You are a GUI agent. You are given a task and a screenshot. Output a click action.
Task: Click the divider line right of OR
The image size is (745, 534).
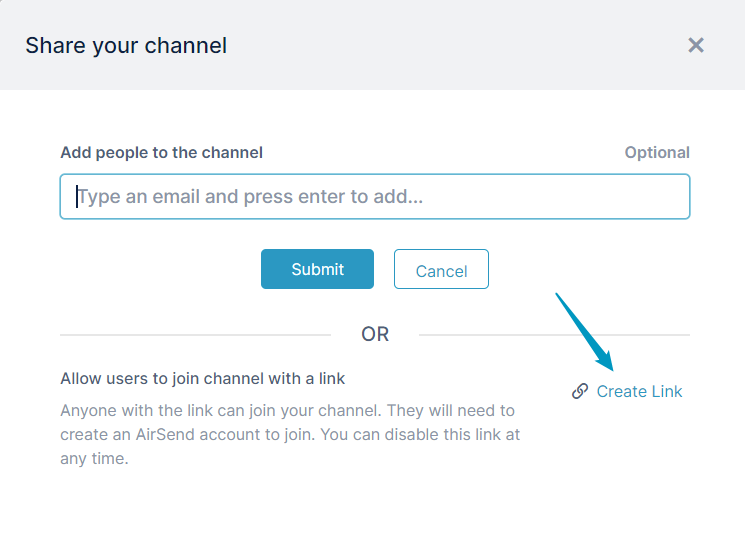coord(554,334)
